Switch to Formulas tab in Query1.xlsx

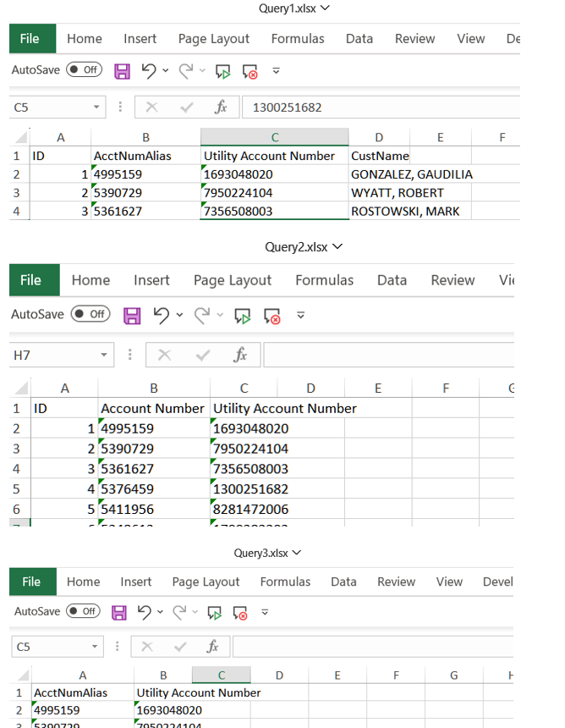[x=298, y=39]
